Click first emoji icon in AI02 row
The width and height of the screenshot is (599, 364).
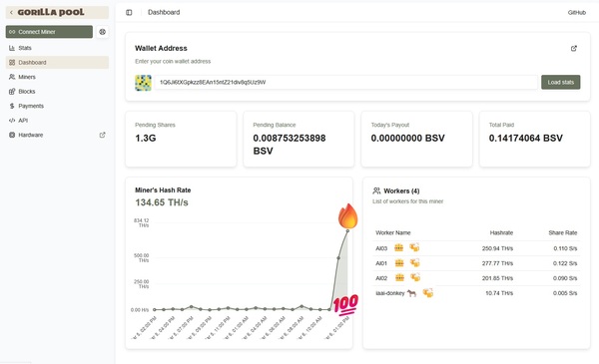click(x=399, y=277)
